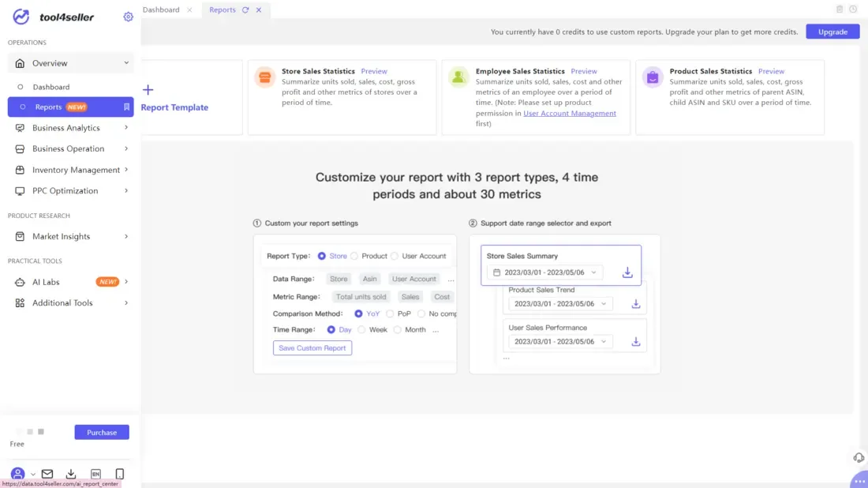This screenshot has width=868, height=488.
Task: Open Store Sales Summary date range dropdown
Action: 544,272
